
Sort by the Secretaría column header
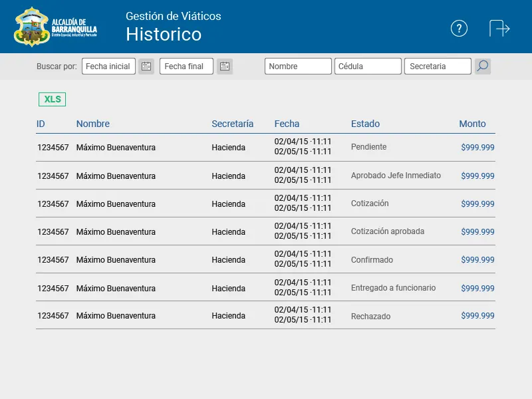point(232,124)
